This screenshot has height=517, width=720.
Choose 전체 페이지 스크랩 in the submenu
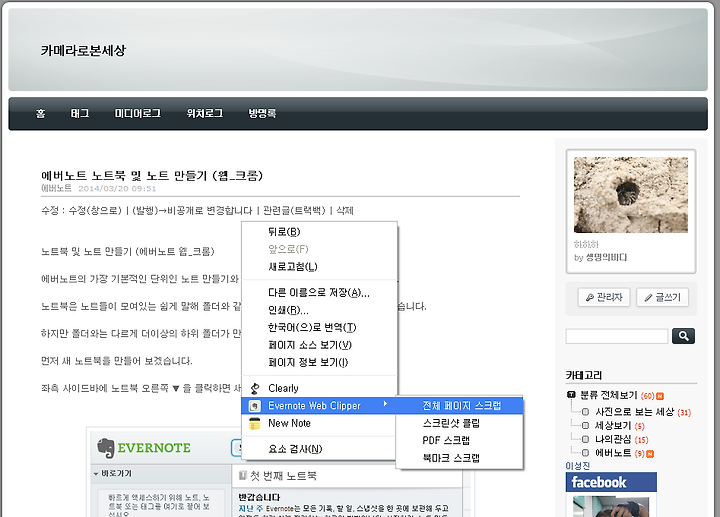(460, 405)
